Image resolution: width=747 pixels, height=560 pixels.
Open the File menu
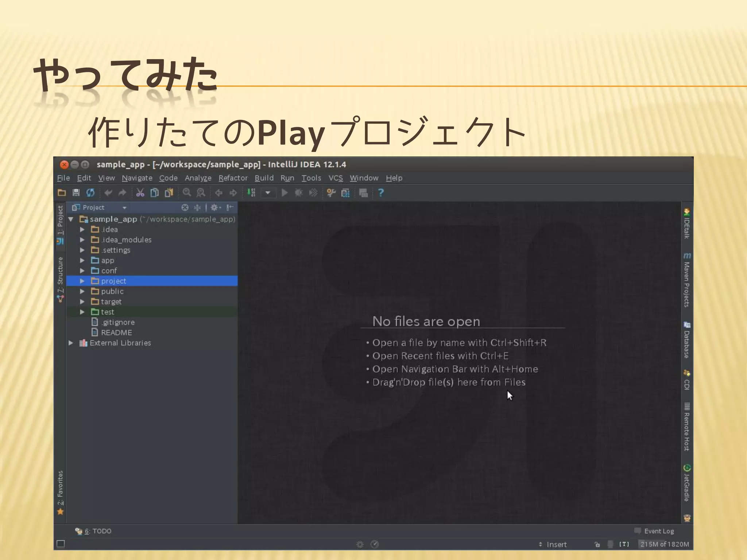tap(63, 178)
